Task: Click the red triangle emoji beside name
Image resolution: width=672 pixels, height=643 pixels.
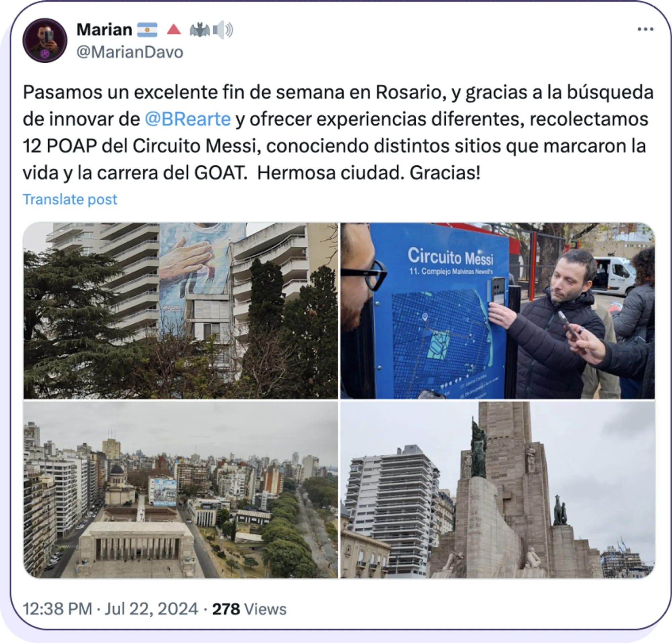Action: (x=174, y=30)
